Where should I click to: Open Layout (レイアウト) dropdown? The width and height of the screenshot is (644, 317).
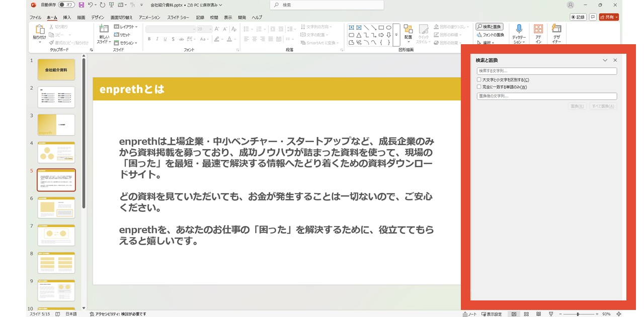(x=125, y=27)
